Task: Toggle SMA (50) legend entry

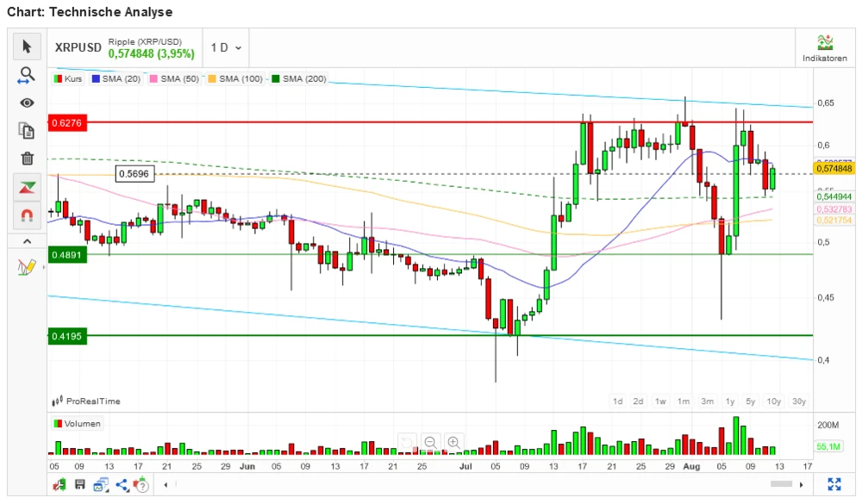Action: click(x=174, y=78)
